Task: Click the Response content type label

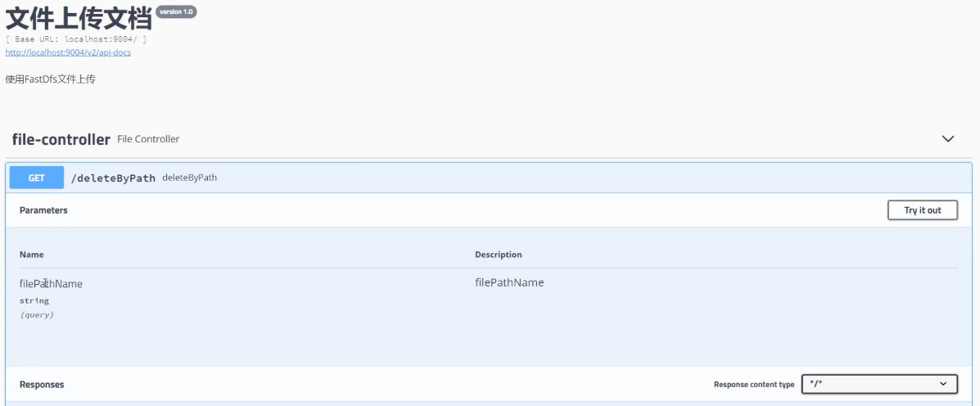Action: [754, 385]
